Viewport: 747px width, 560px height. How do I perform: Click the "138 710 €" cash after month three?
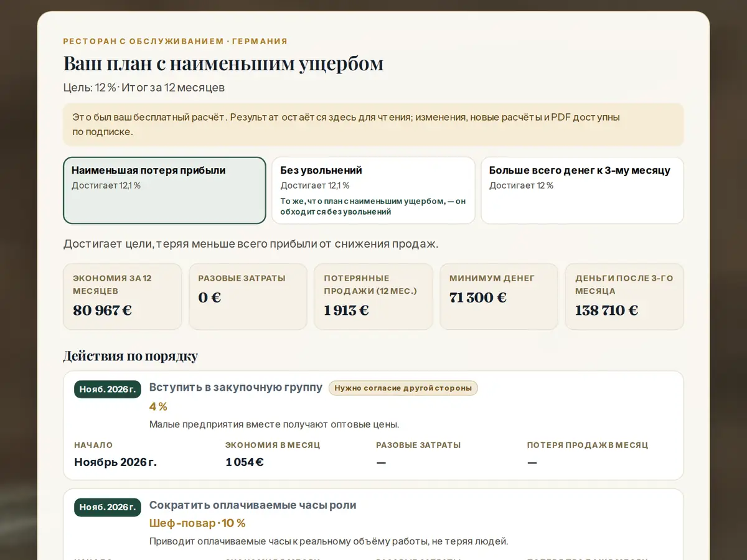click(x=607, y=310)
